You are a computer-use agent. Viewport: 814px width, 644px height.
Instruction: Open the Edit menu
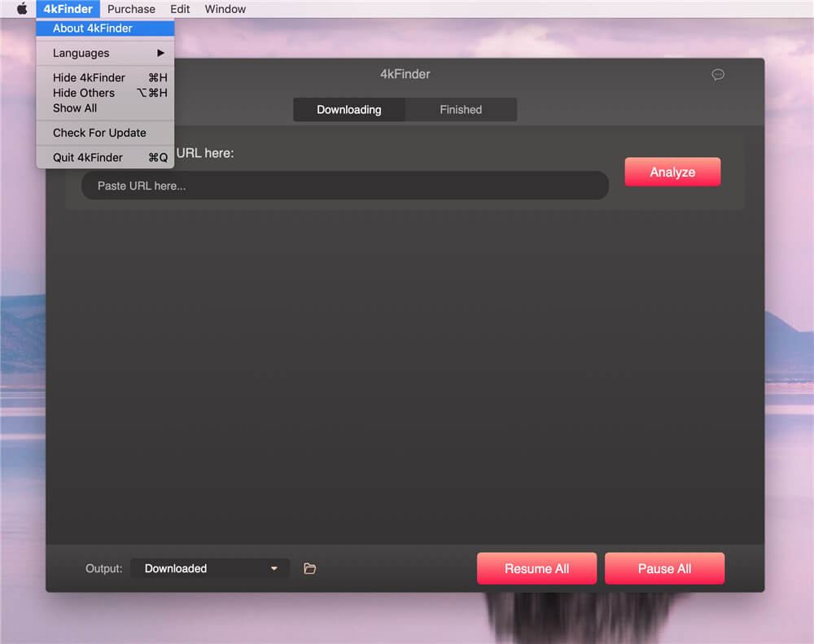pos(179,9)
